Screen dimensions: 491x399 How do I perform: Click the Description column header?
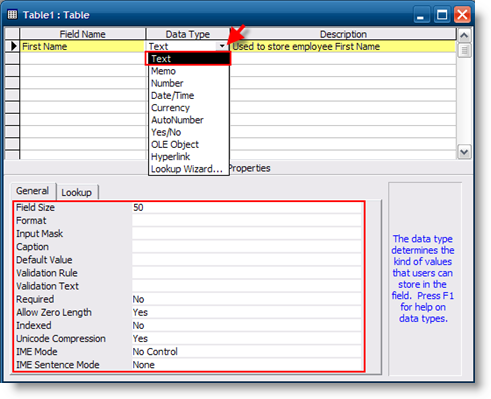pos(343,34)
